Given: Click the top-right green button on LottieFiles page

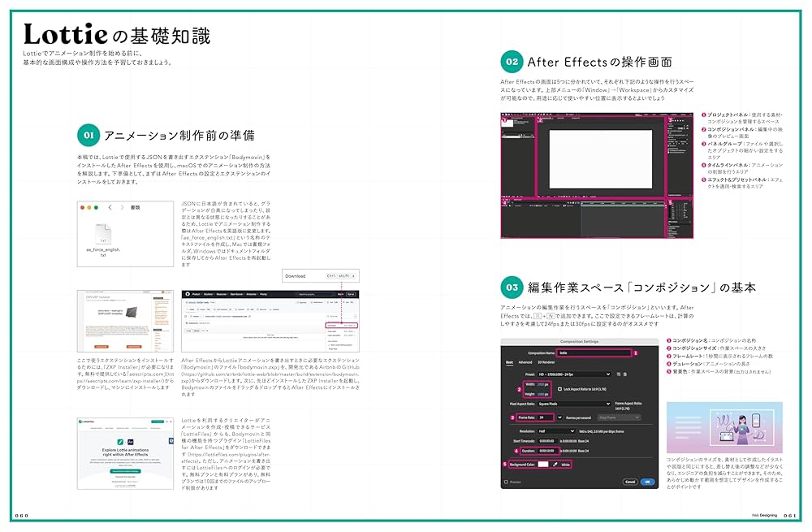Looking at the screenshot, I should [158, 422].
